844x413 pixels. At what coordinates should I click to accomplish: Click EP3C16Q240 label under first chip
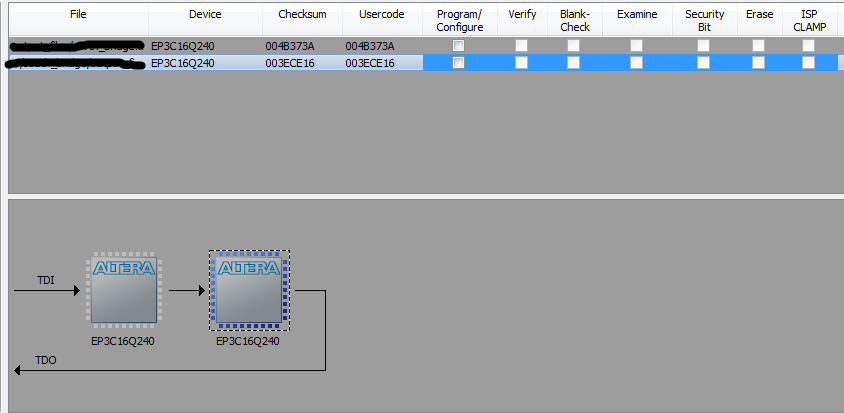click(123, 341)
